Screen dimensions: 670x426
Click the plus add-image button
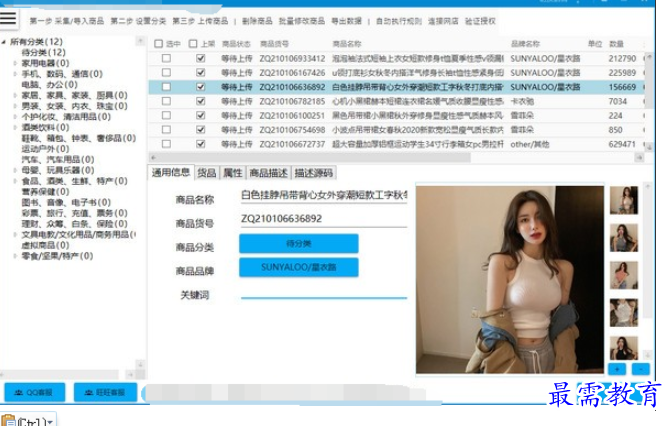617,369
